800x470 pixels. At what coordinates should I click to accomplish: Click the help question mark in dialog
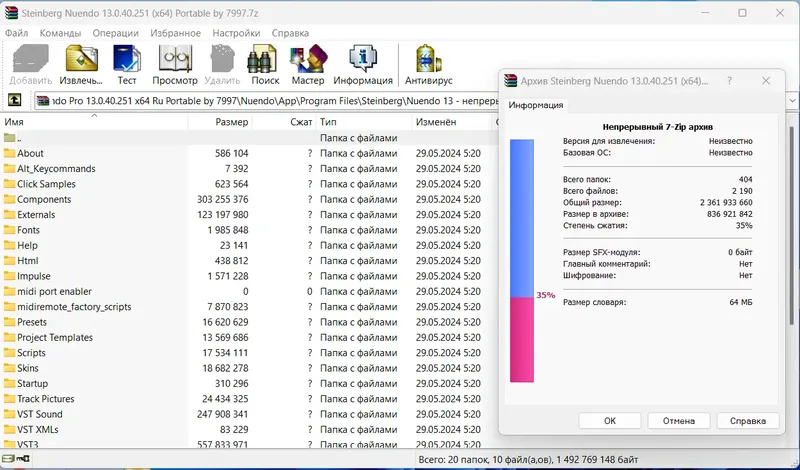click(730, 81)
